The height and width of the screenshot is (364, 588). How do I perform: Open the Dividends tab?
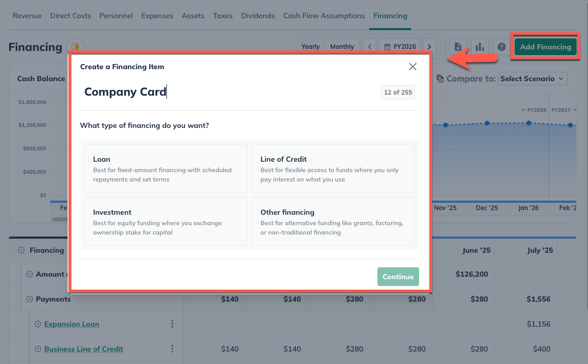[258, 16]
